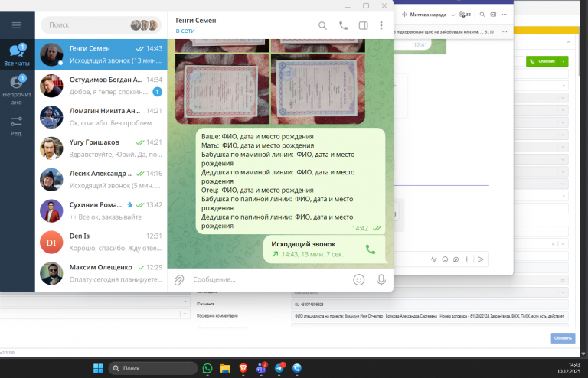Viewport: 588px width, 378px height.
Task: Open the lower-right certificate photo
Action: pos(318,89)
